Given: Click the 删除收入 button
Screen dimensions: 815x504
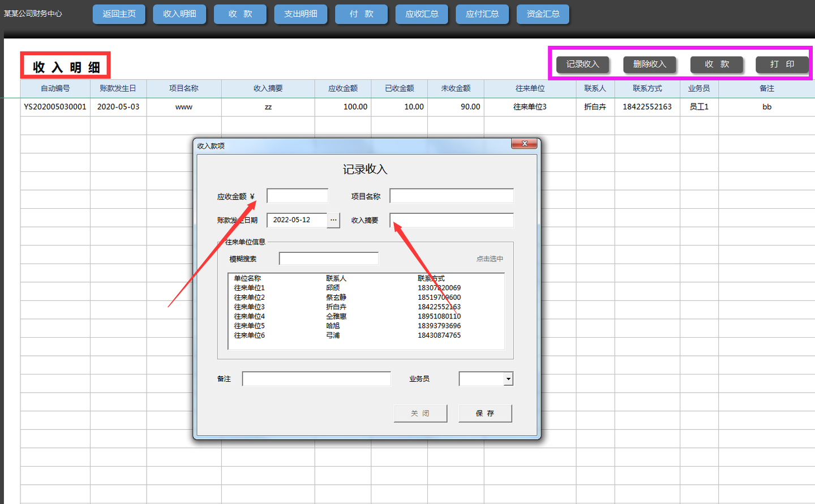Looking at the screenshot, I should tap(650, 64).
